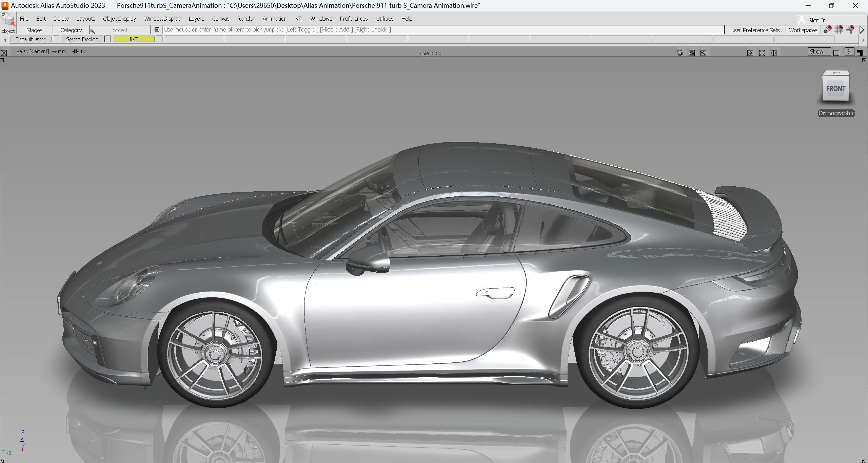Click the camera settings icon near Time display
The width and height of the screenshot is (868, 463).
coord(692,52)
